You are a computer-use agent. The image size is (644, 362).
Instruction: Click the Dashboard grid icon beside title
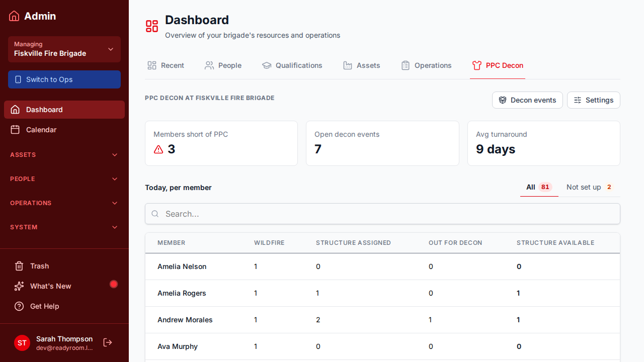tap(152, 26)
